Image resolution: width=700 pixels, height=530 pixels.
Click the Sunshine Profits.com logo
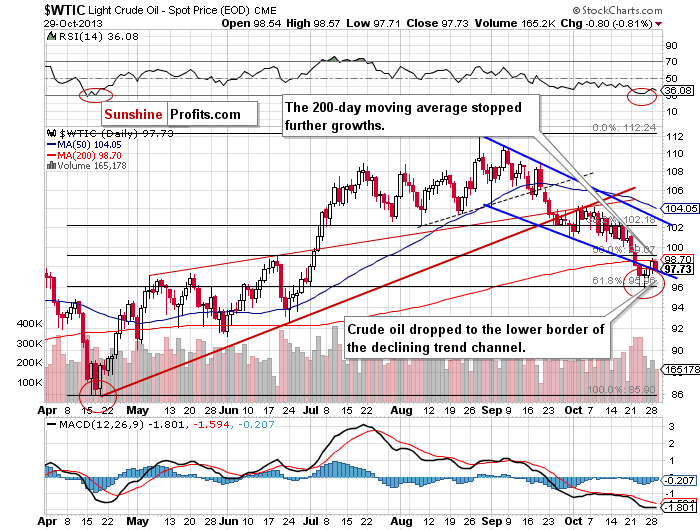(x=180, y=114)
